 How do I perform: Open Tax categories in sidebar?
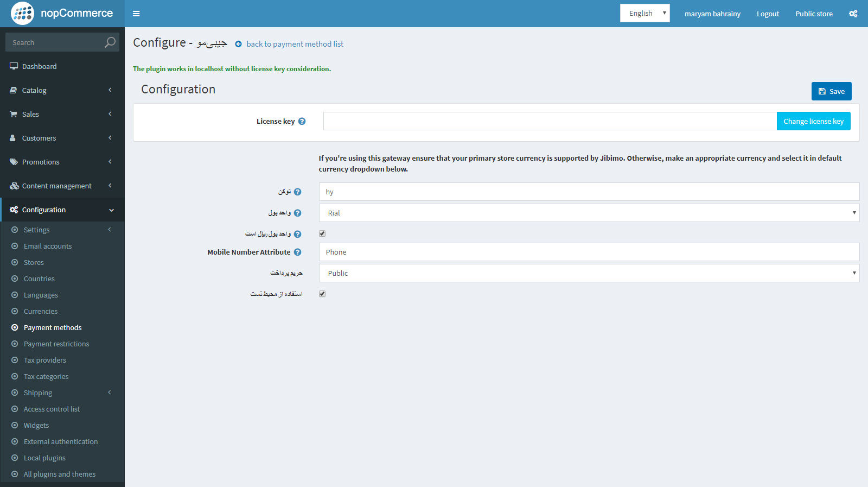46,376
